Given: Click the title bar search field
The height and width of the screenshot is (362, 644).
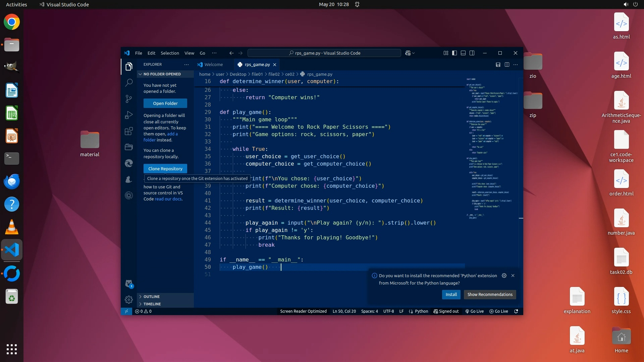Looking at the screenshot, I should coord(324,53).
